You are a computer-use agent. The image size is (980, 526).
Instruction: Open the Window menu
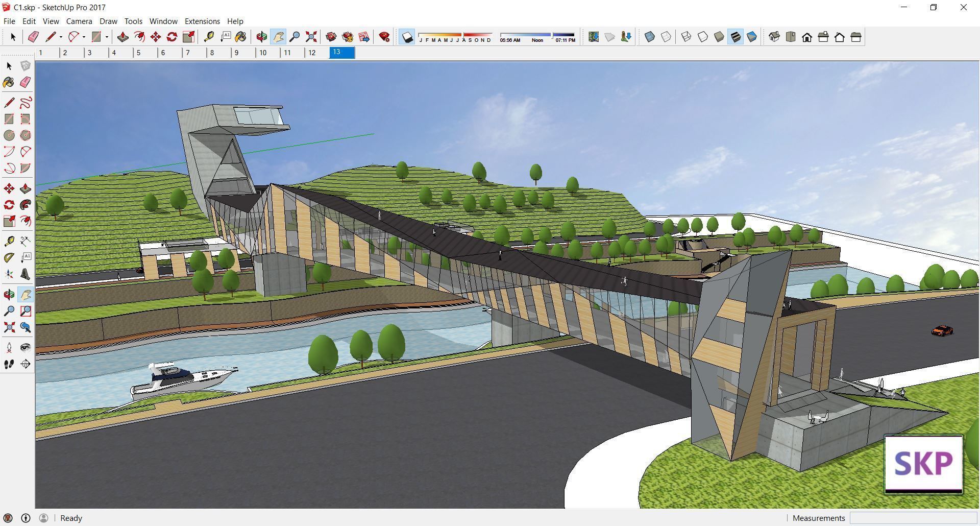(163, 21)
